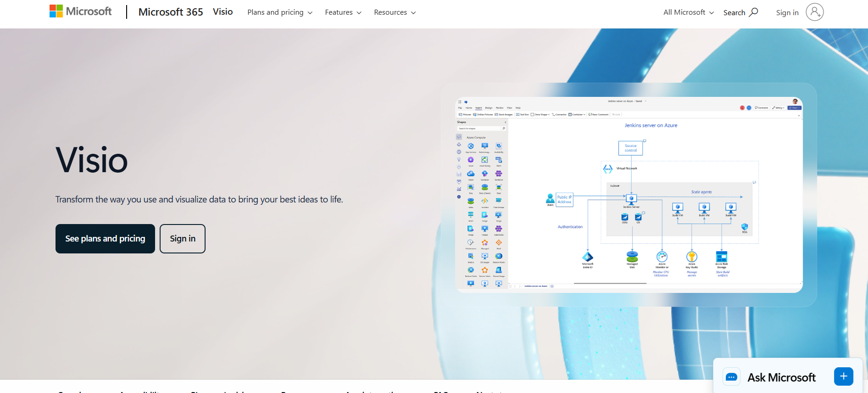Expand the Plans and pricing menu
This screenshot has height=393, width=868.
(280, 12)
